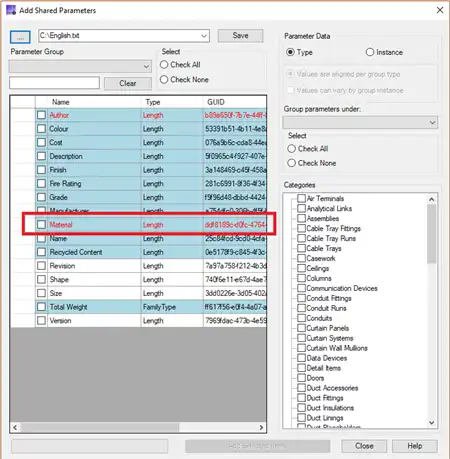Enable the Cable Trays category checkbox
Image resolution: width=450 pixels, height=459 pixels.
coord(301,248)
